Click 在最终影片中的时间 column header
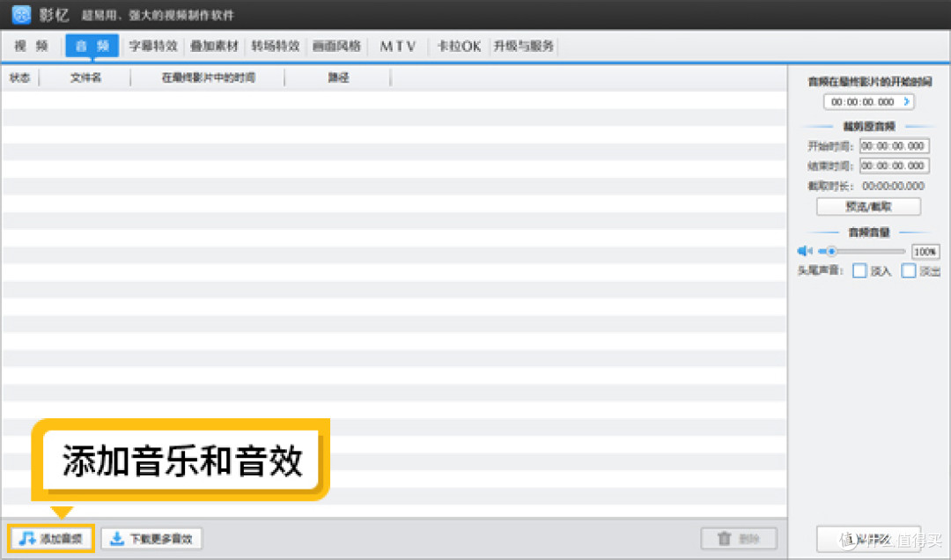 [x=208, y=77]
